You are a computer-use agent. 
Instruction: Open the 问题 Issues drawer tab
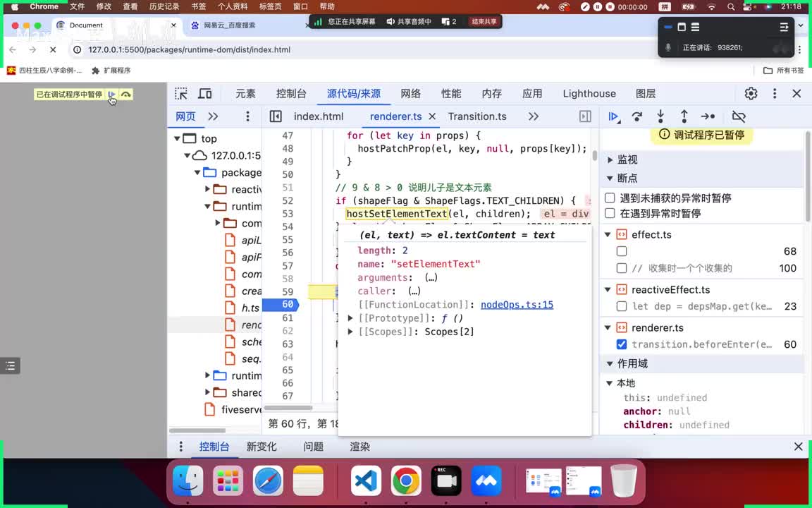[x=313, y=447]
